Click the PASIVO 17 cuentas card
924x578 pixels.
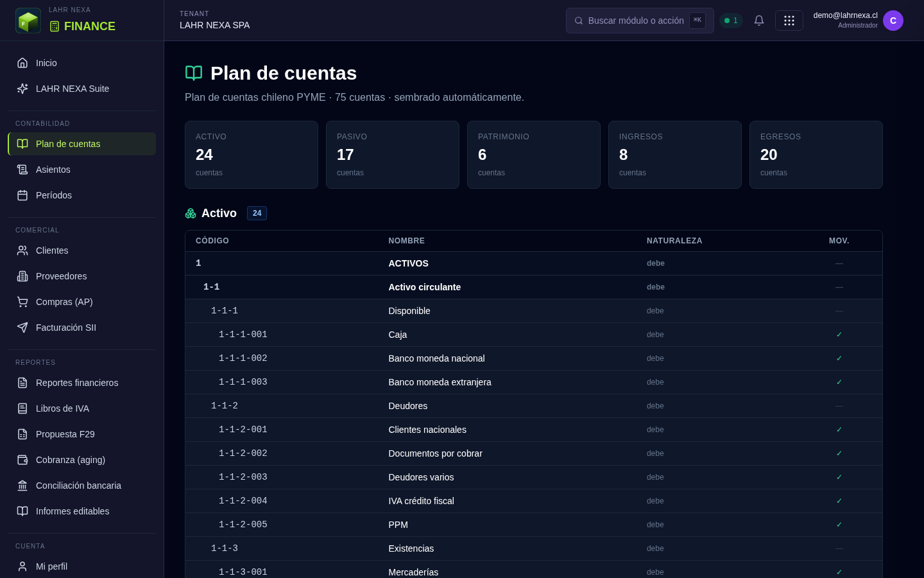(x=393, y=155)
